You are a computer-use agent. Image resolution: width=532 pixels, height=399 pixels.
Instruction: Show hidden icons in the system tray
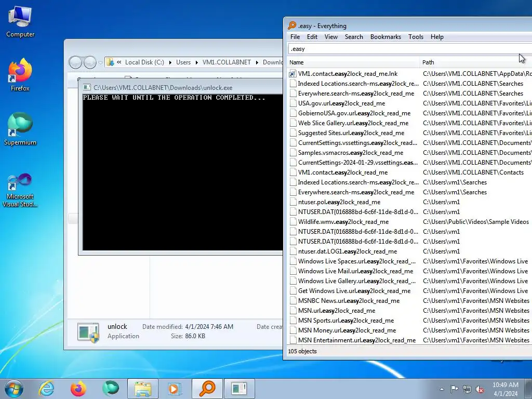(x=442, y=389)
